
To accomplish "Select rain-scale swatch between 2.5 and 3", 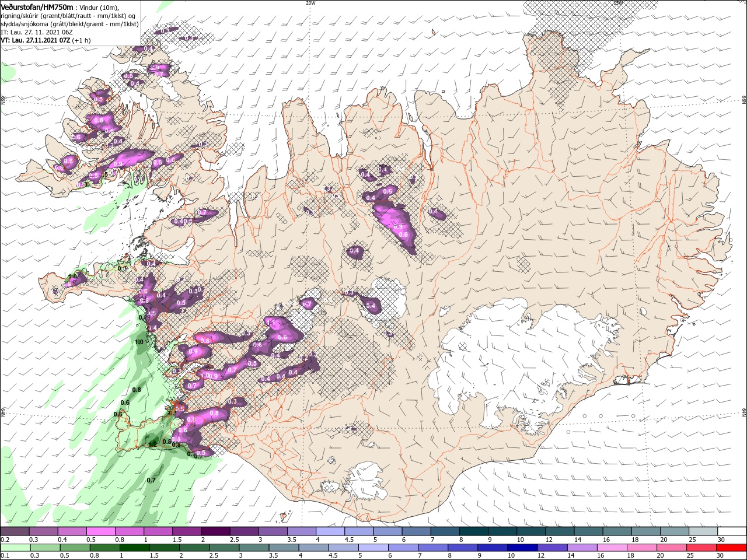I will tap(224, 548).
